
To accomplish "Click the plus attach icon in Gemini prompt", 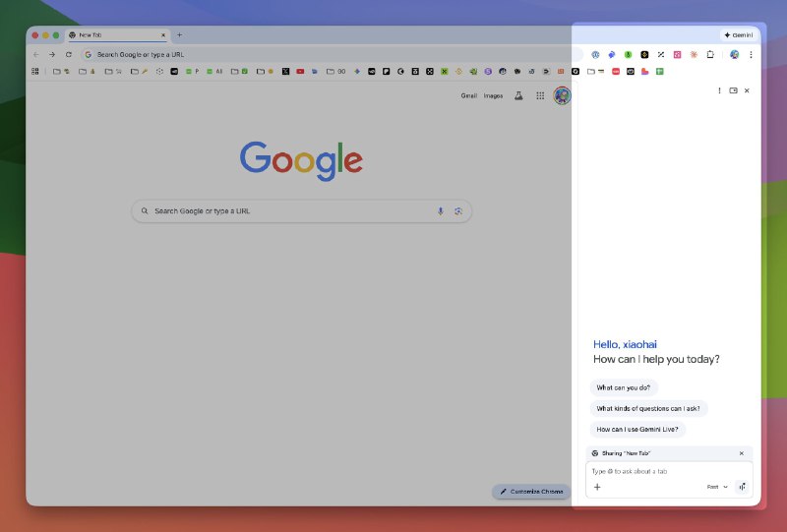I will [x=597, y=487].
